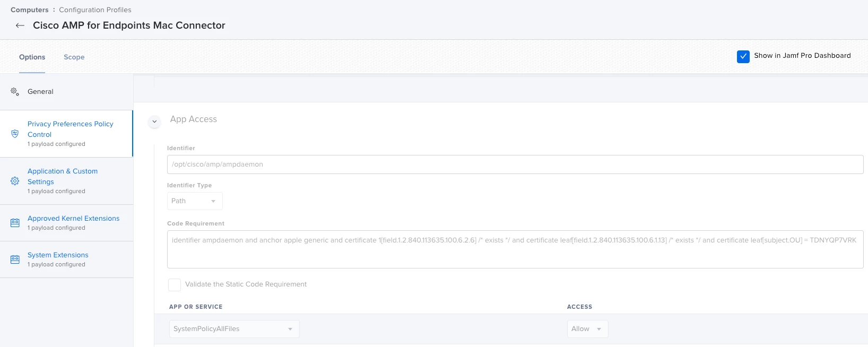Click the Validate the Static Code Requirement label
Viewport: 868px width, 347px height.
pyautogui.click(x=246, y=284)
